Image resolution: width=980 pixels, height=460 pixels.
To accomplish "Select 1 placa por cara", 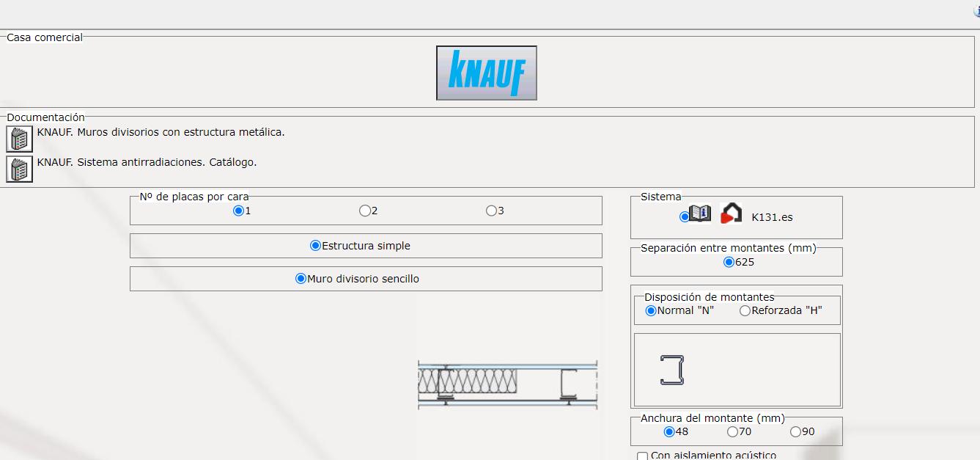I will (x=238, y=211).
